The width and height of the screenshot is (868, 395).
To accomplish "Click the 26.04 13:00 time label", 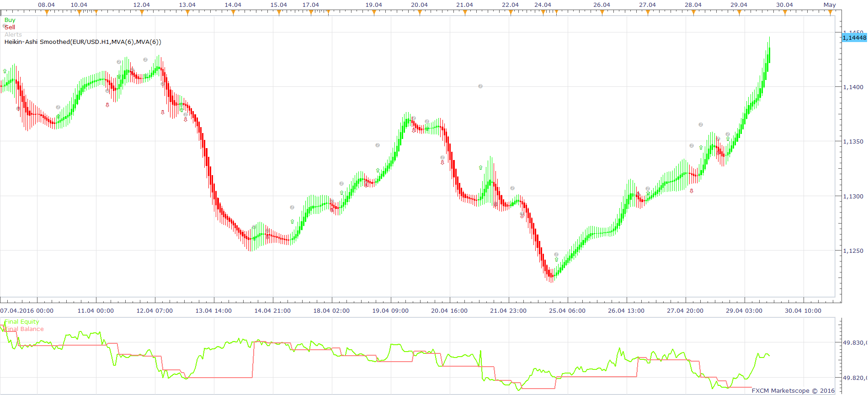I will pyautogui.click(x=626, y=311).
